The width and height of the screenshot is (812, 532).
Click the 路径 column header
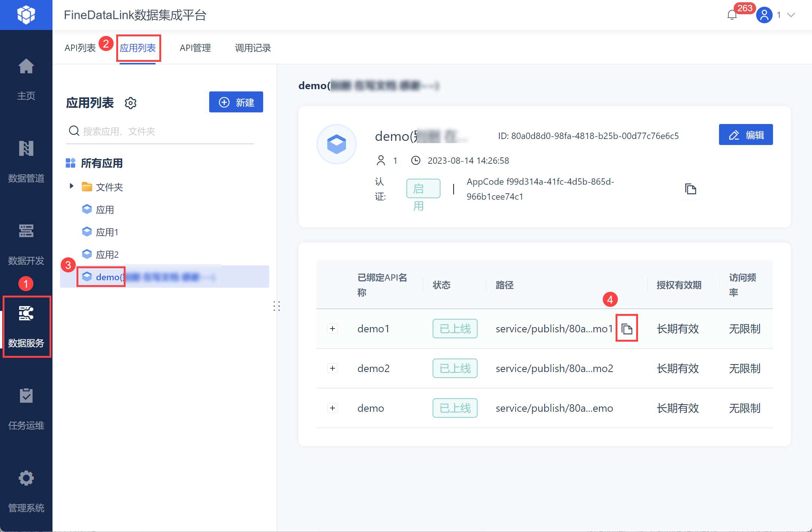point(505,285)
